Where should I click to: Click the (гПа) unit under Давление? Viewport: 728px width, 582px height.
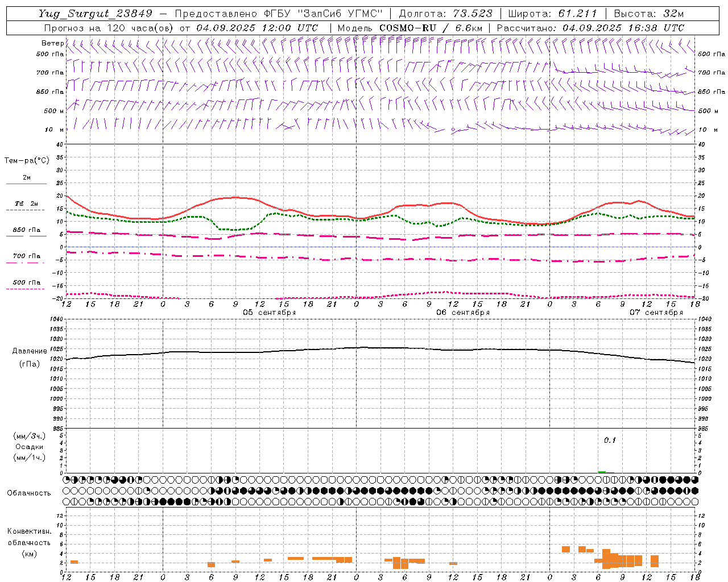pos(29,364)
